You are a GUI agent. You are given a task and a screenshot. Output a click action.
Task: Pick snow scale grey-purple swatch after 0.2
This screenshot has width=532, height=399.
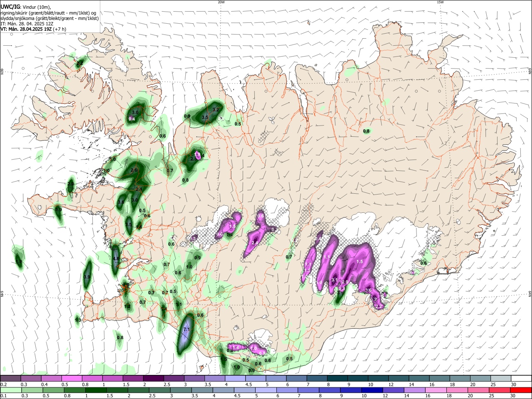[10, 378]
